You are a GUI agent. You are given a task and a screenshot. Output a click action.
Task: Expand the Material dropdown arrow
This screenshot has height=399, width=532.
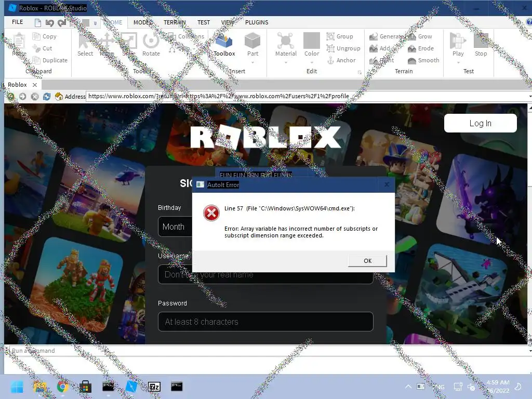click(x=286, y=63)
